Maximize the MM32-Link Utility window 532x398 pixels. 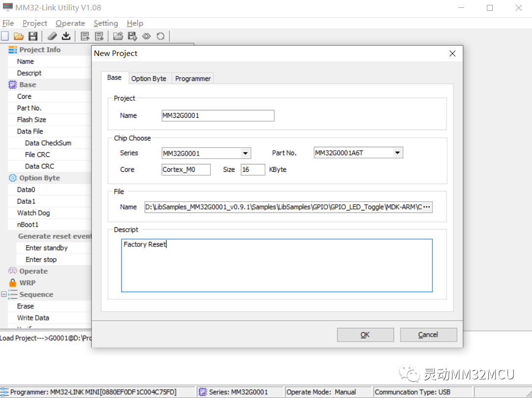(x=490, y=7)
